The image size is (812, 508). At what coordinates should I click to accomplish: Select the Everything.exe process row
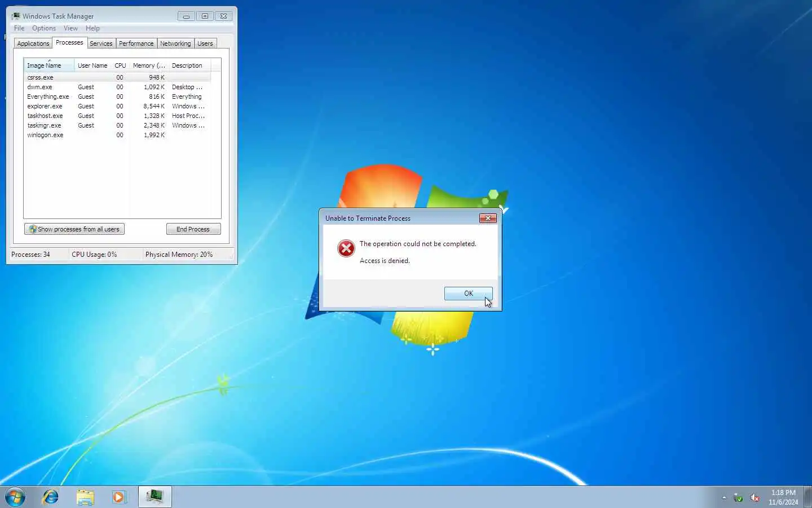tap(117, 97)
